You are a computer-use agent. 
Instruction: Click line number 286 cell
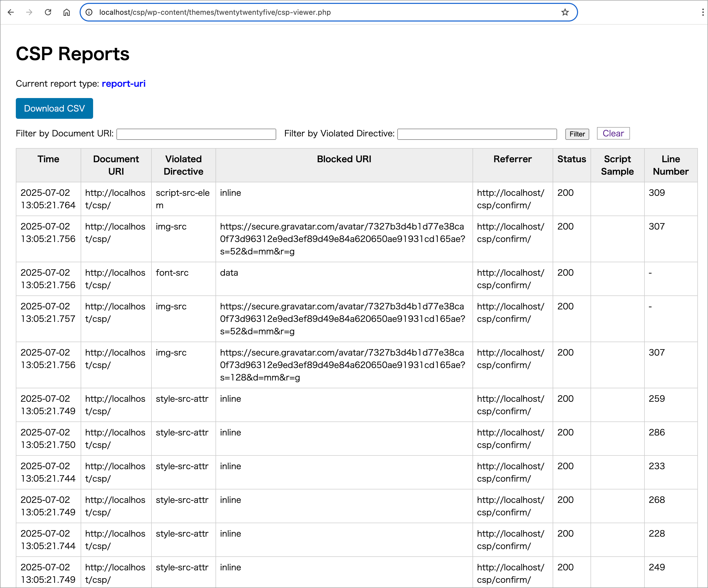coord(671,439)
